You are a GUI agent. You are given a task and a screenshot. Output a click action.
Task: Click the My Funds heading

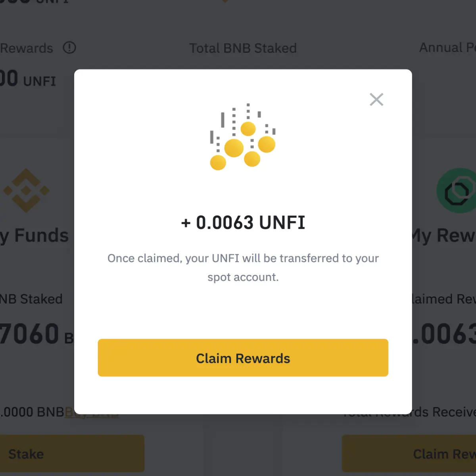tap(34, 236)
